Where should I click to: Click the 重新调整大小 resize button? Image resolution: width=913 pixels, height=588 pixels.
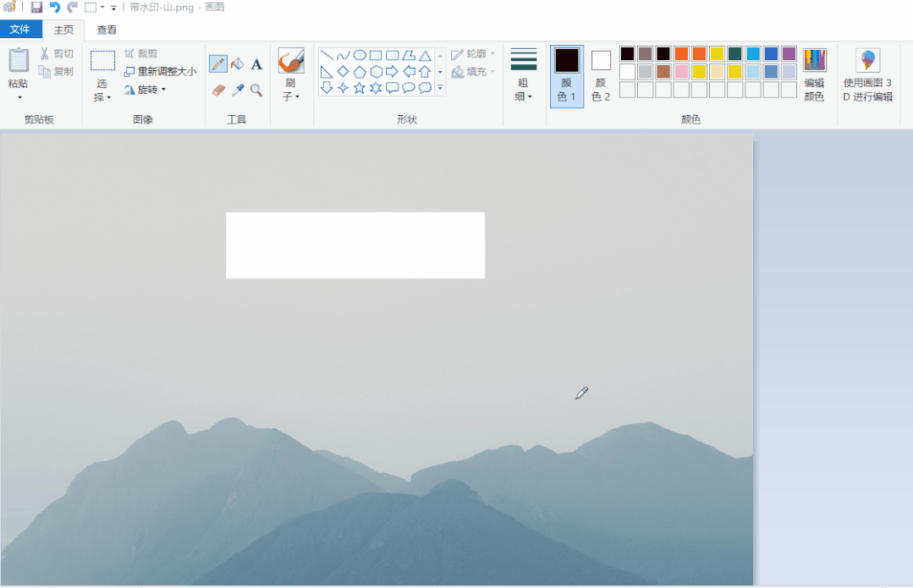coord(161,72)
